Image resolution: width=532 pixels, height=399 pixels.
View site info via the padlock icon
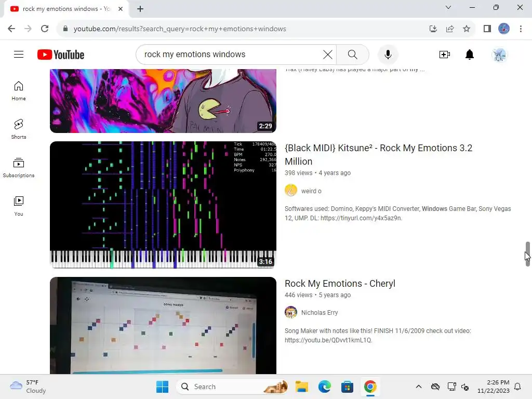coord(65,29)
